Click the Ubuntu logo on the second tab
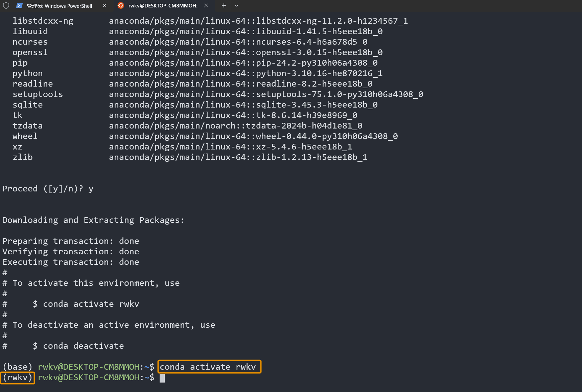The height and width of the screenshot is (392, 582). [x=121, y=5]
